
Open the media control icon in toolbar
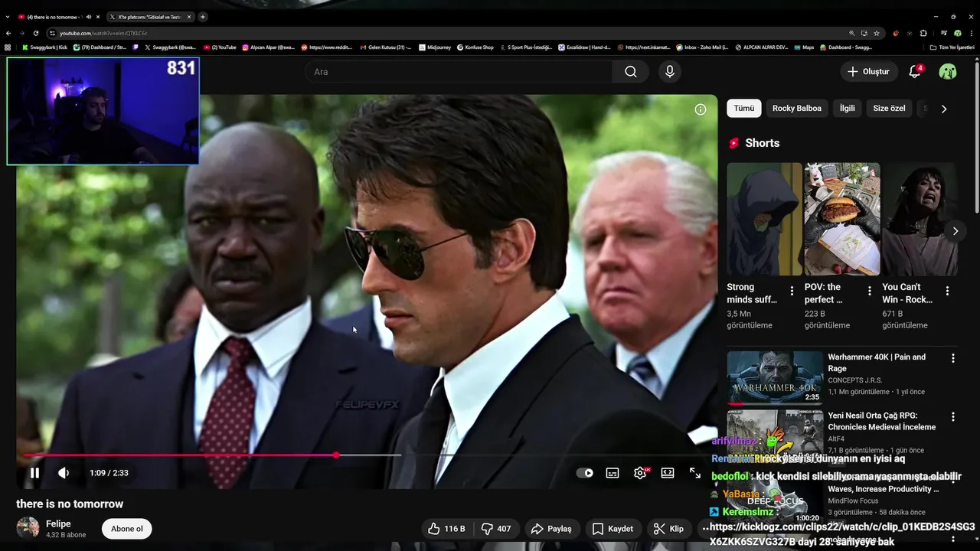943,34
